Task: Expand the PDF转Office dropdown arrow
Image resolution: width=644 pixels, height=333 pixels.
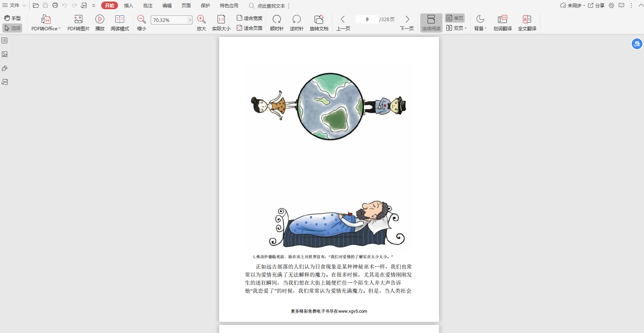Action: point(59,28)
